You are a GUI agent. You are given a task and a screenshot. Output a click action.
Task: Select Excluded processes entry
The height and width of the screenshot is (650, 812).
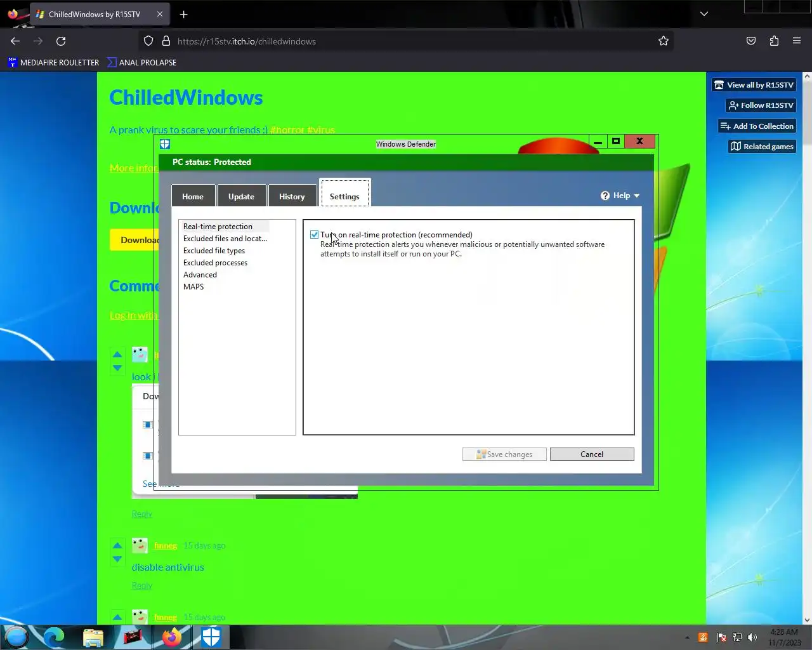[215, 263]
